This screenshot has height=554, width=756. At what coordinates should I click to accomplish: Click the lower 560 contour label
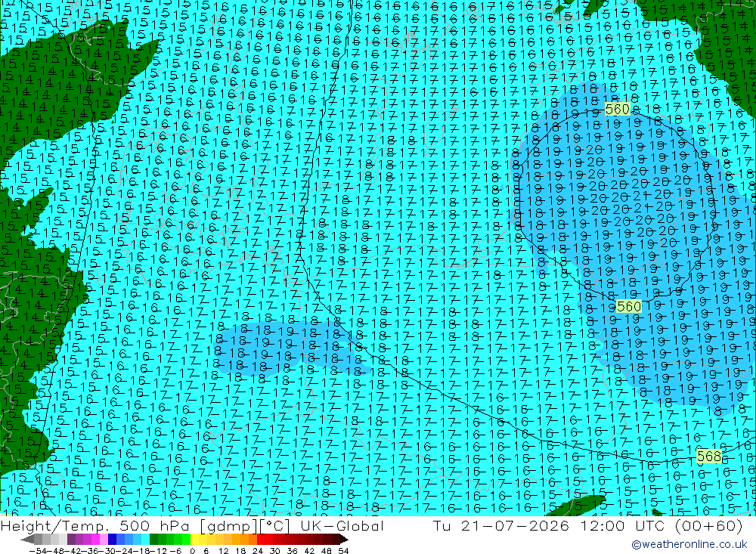[x=629, y=306]
